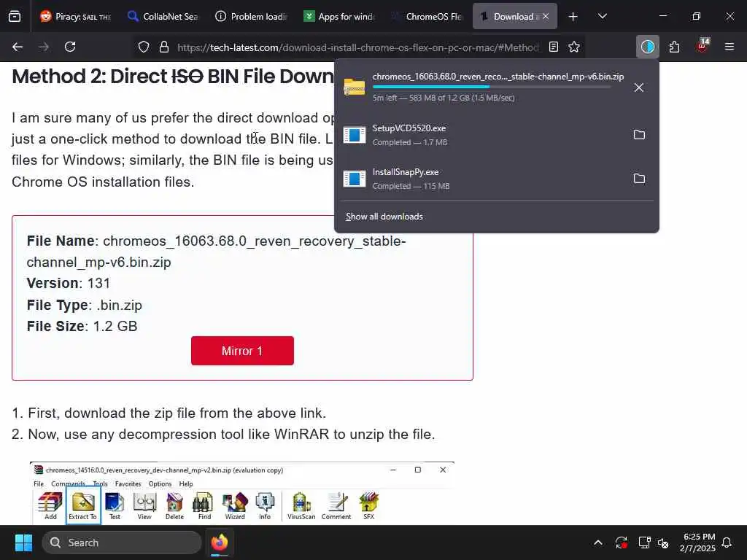747x560 pixels.
Task: Click WinRAR Info icon in image
Action: point(265,506)
